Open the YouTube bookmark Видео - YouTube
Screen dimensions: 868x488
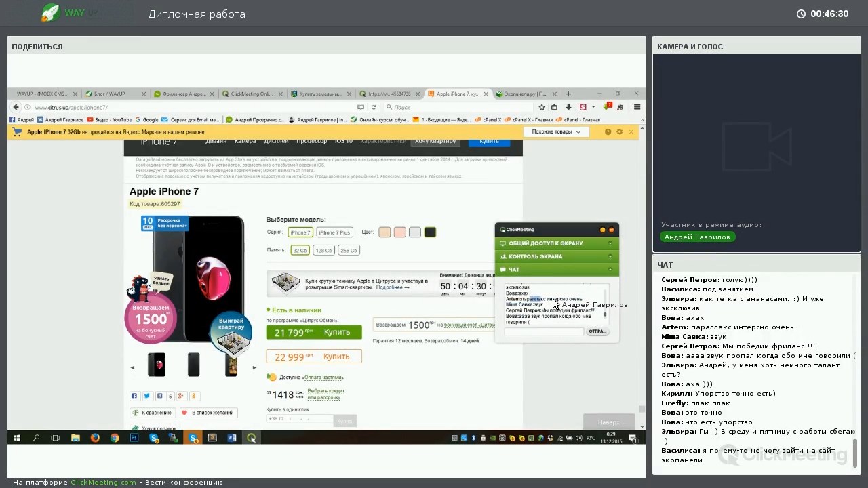[109, 120]
